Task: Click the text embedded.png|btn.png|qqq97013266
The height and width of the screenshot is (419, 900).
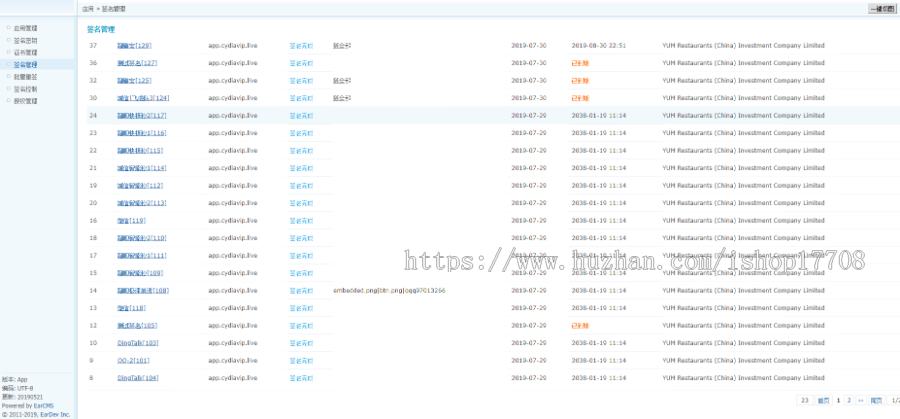Action: tap(389, 290)
